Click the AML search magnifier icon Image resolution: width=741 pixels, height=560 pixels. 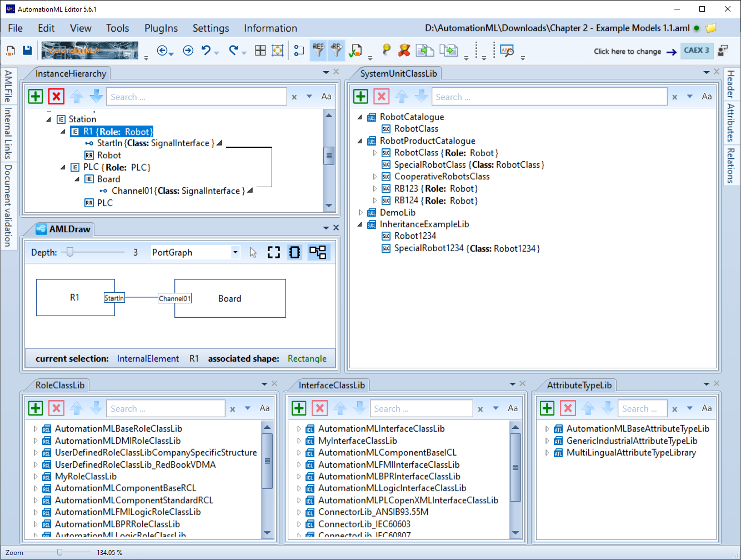pyautogui.click(x=507, y=51)
